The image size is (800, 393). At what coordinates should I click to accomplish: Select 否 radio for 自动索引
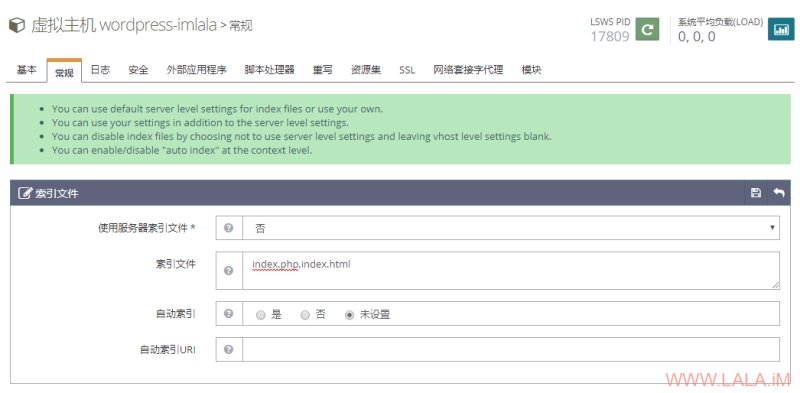(x=305, y=315)
